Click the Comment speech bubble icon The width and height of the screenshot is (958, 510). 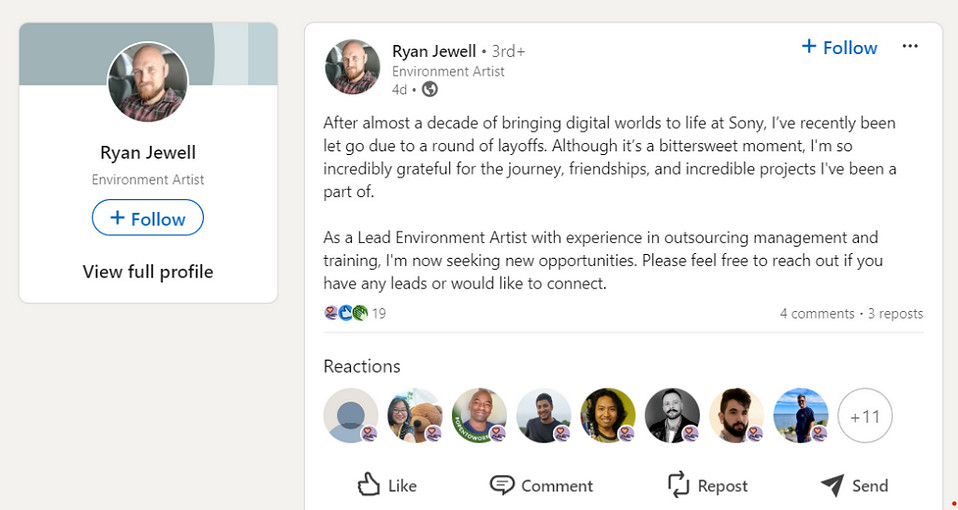[x=502, y=485]
